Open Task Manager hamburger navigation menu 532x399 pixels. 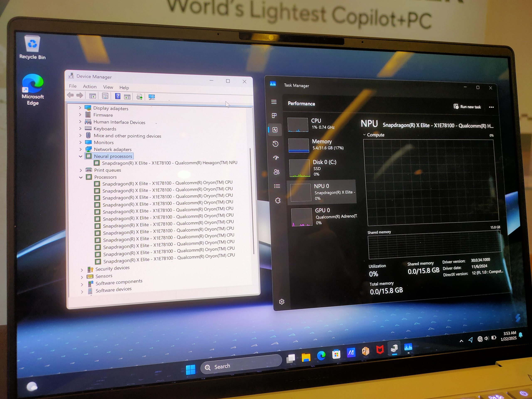pyautogui.click(x=274, y=102)
